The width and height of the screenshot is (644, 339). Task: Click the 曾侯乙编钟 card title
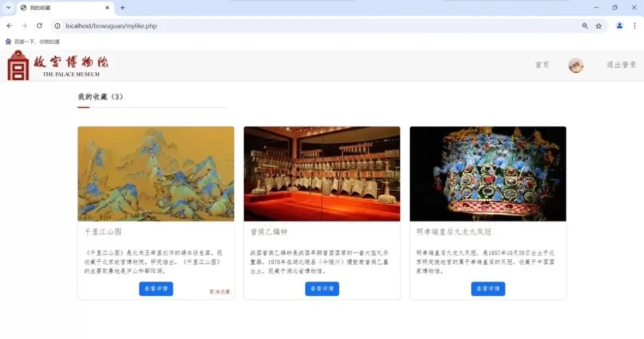coord(269,232)
